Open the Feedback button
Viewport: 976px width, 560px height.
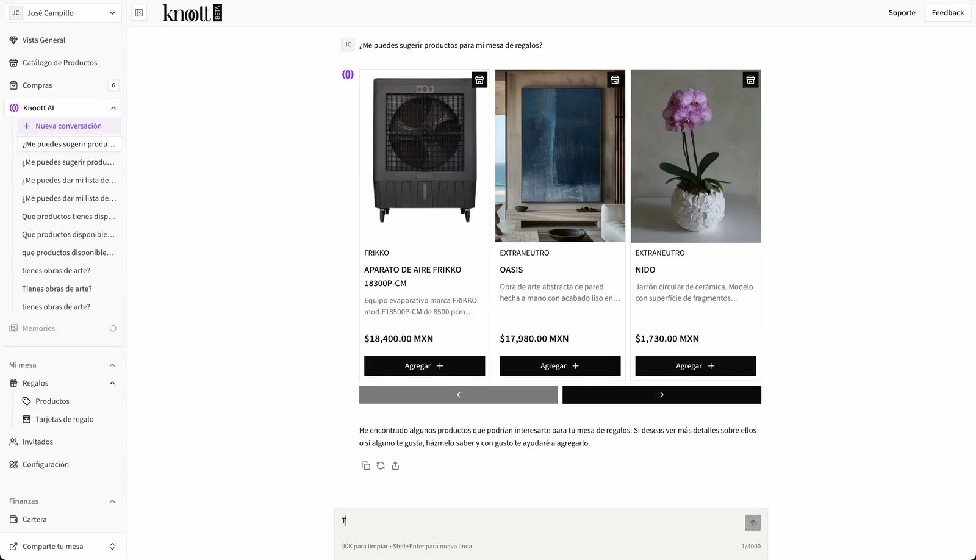(x=947, y=13)
